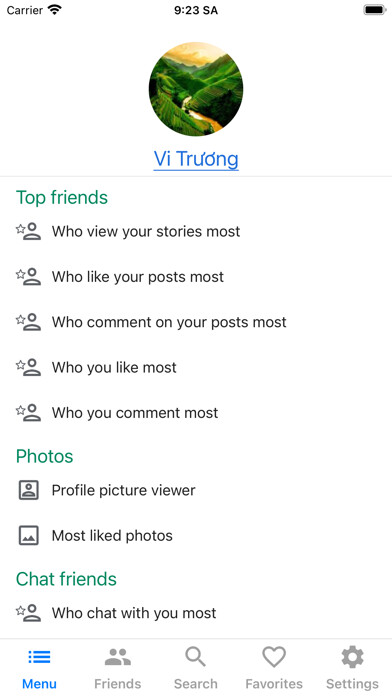
Task: Select Who you comment most
Action: tap(196, 412)
